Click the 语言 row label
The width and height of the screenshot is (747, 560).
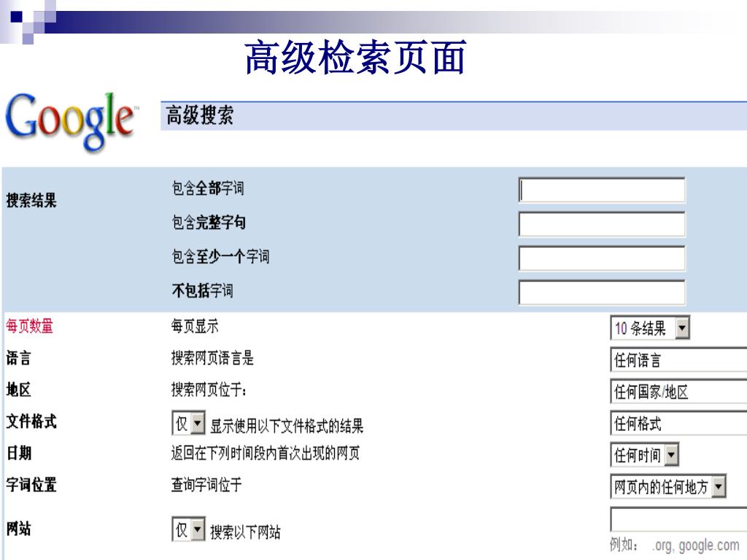18,358
